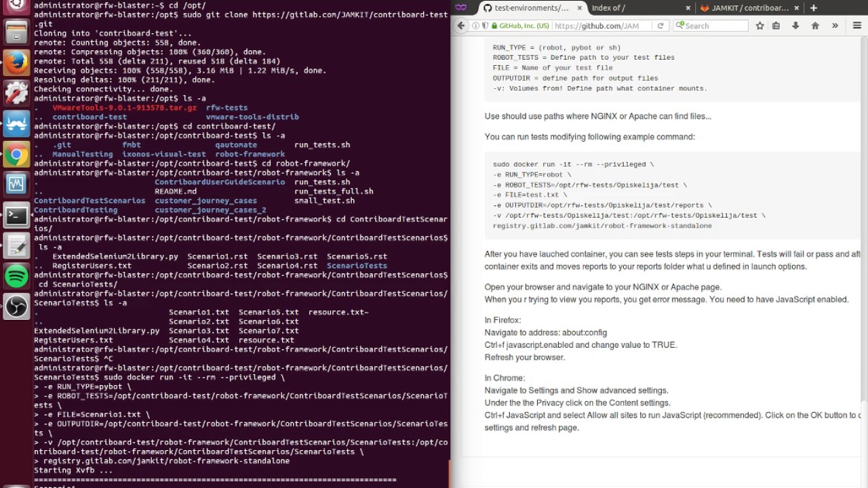Click registry.gitlab.com/jamkit line in GitHub code block

(x=602, y=226)
